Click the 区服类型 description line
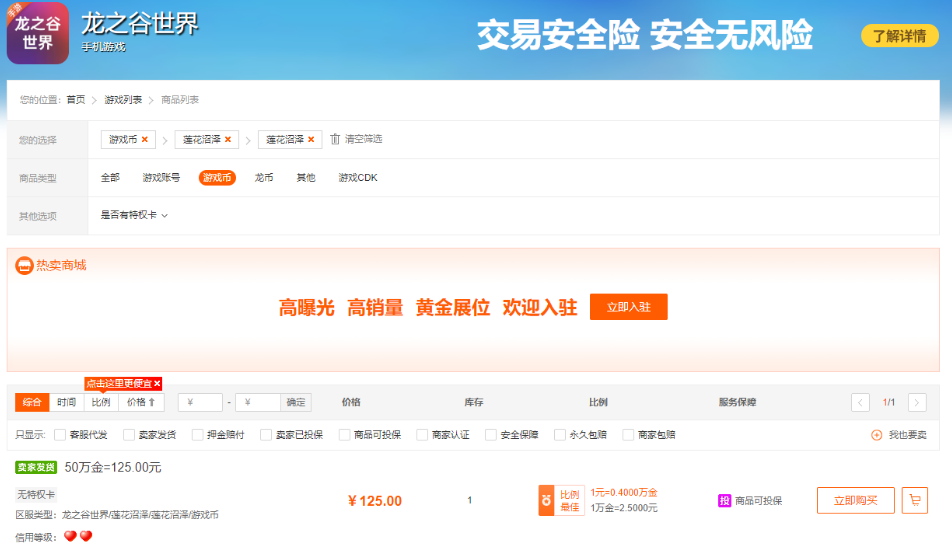Screen dimensions: 952x548 (x=117, y=515)
